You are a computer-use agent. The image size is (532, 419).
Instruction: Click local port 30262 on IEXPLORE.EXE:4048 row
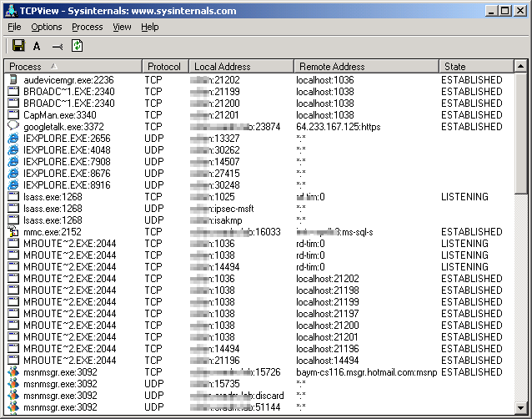tap(228, 149)
